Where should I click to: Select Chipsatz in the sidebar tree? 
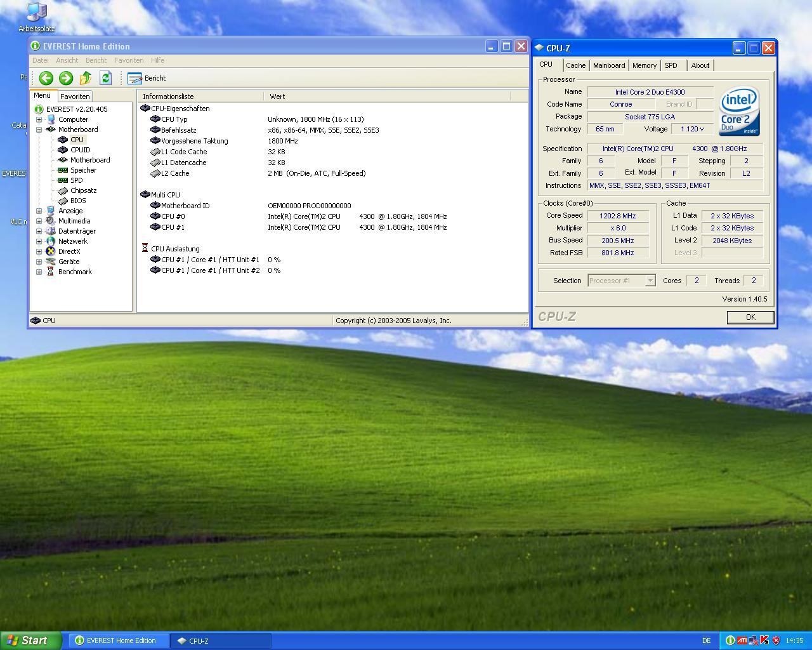point(83,190)
